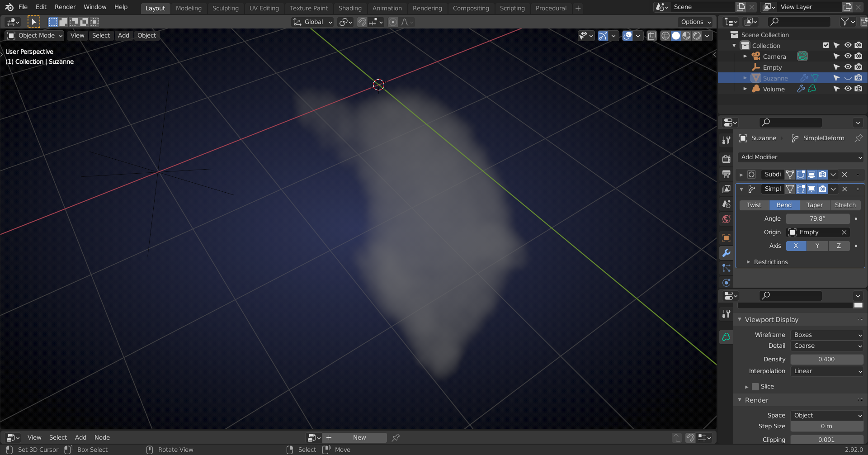This screenshot has width=868, height=455.
Task: Open the Global transform orientation dropdown
Action: tap(313, 22)
